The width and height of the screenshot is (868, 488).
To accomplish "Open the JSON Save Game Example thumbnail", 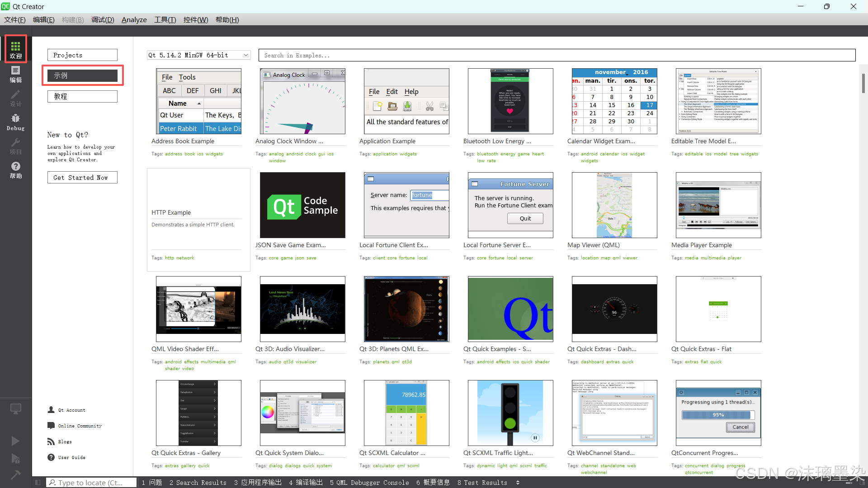I will click(x=302, y=205).
